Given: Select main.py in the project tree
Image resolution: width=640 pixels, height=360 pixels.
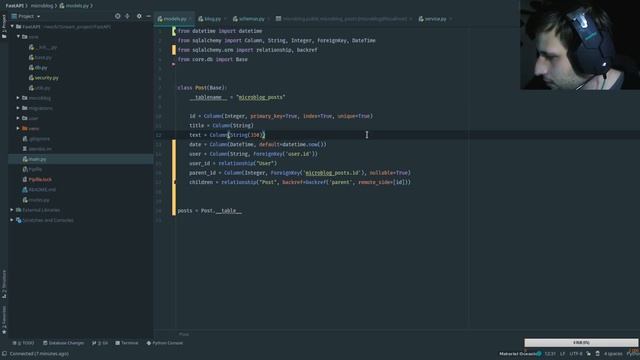Looking at the screenshot, I should point(35,159).
